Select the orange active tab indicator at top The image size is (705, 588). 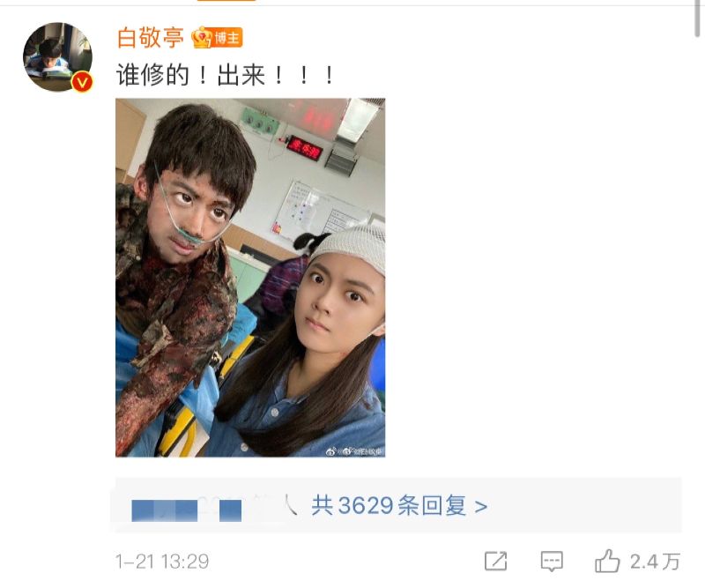226,1
